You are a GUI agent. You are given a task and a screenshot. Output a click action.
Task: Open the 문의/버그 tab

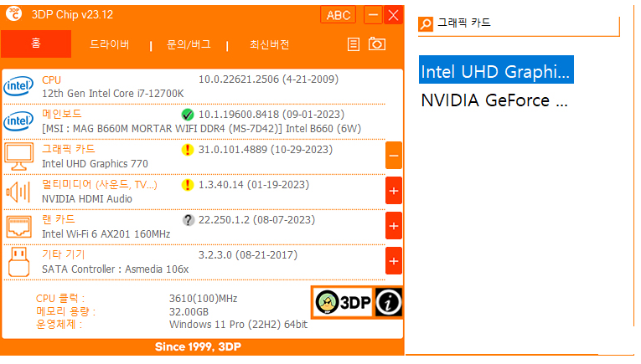(x=189, y=44)
